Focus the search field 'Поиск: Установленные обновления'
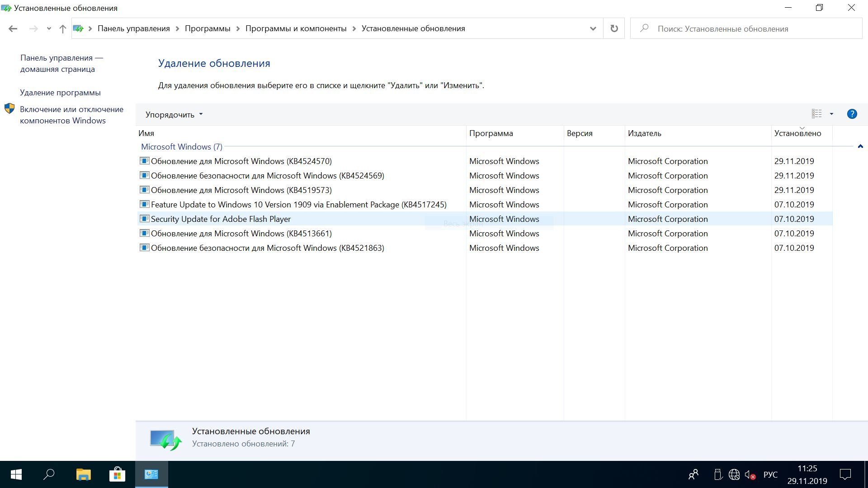868x488 pixels. pos(746,28)
